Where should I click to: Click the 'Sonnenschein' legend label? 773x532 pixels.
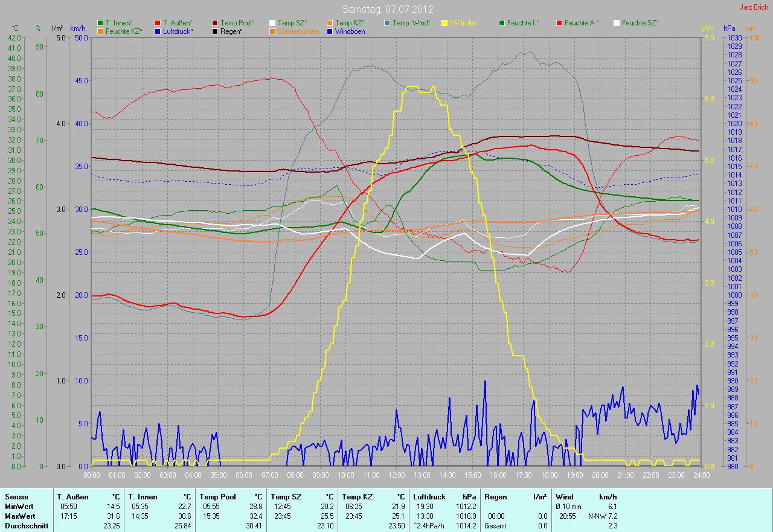(x=298, y=31)
